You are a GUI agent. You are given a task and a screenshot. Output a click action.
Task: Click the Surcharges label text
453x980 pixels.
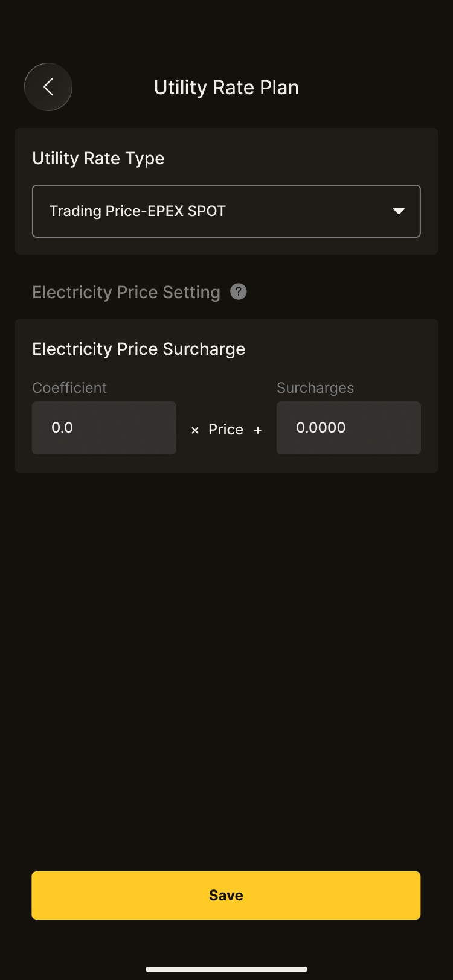315,388
